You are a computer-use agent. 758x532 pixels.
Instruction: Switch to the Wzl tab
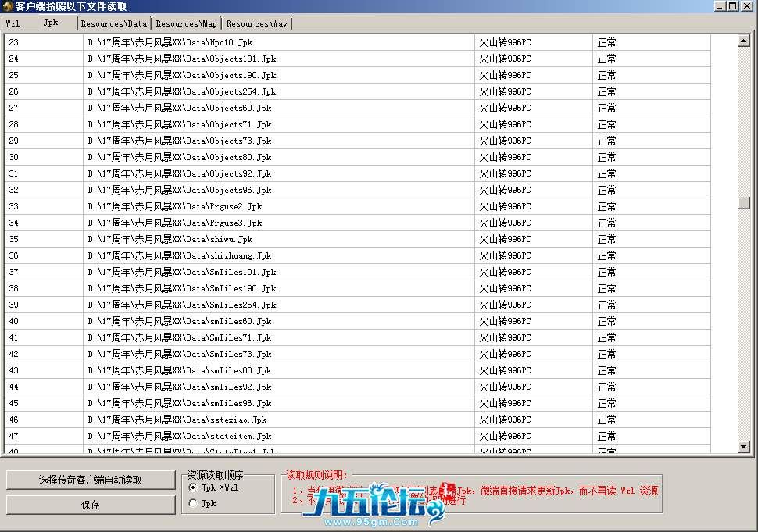pos(13,23)
